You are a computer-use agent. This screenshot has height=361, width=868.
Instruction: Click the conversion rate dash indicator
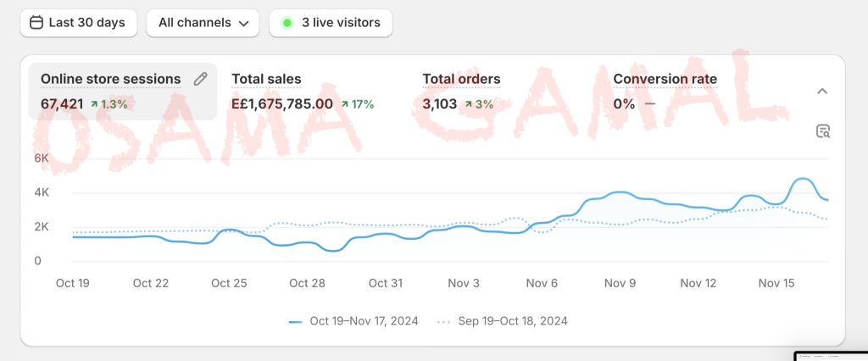(650, 104)
